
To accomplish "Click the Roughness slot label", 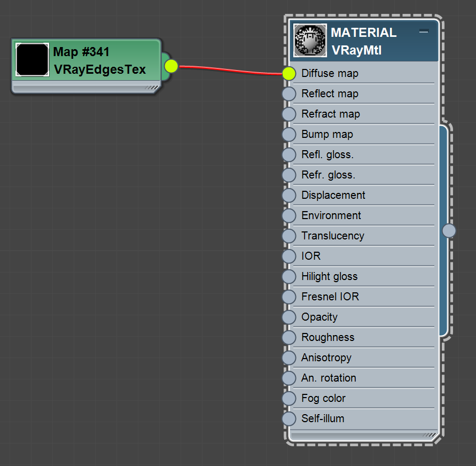I will tap(327, 338).
